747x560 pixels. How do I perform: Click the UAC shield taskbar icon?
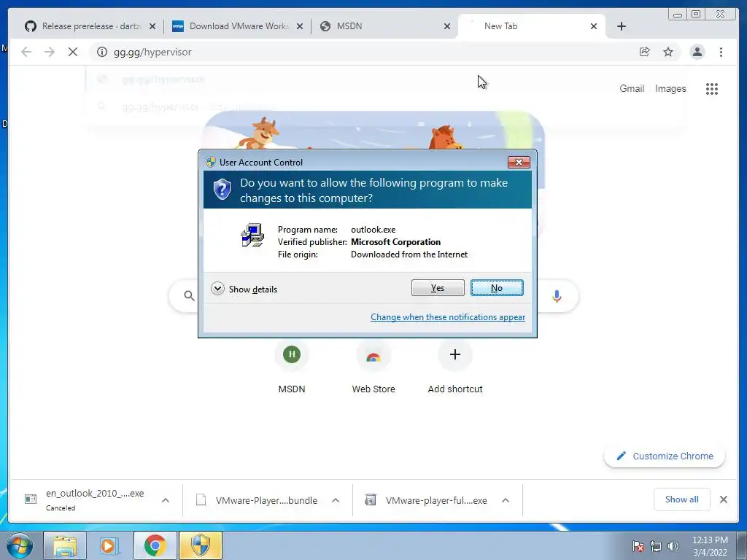coord(201,545)
